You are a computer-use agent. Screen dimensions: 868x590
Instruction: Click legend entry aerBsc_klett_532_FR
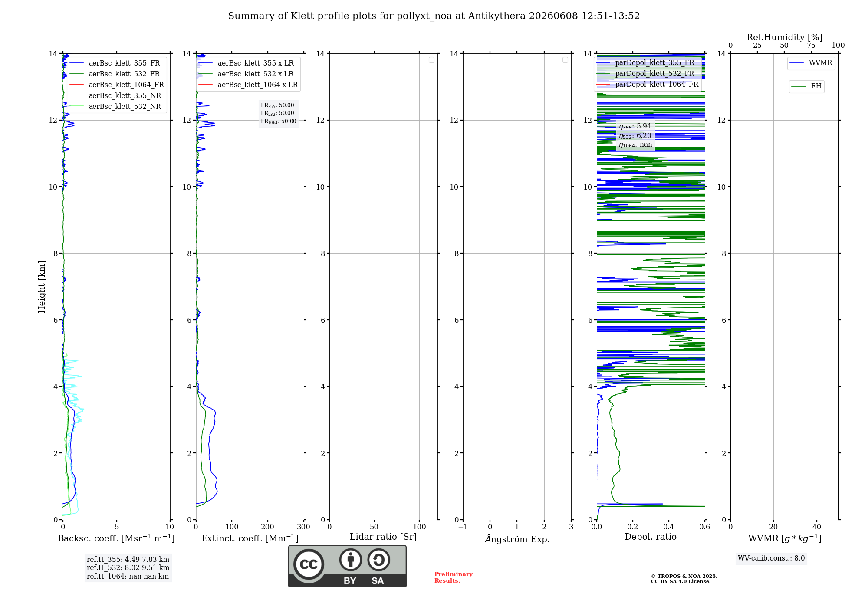(115, 74)
